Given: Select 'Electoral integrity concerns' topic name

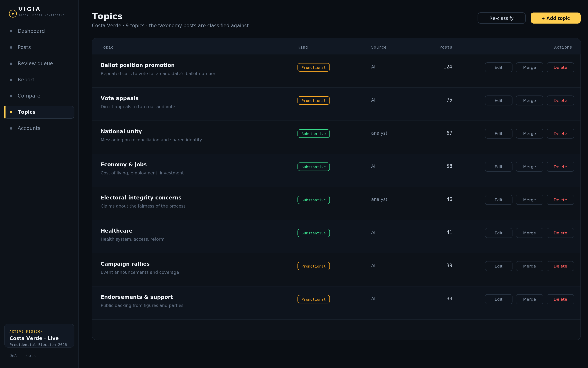Looking at the screenshot, I should [x=141, y=198].
